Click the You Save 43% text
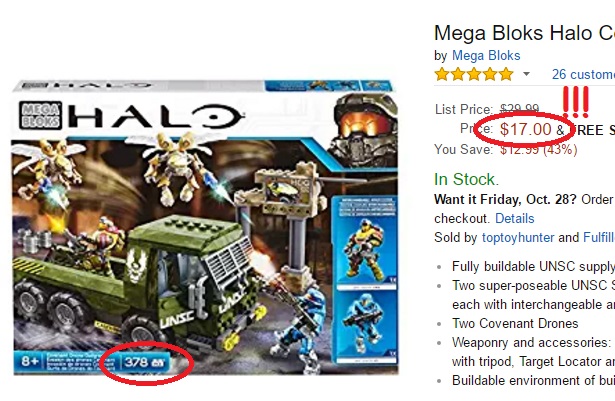Viewport: 615px width, 401px height. click(506, 149)
